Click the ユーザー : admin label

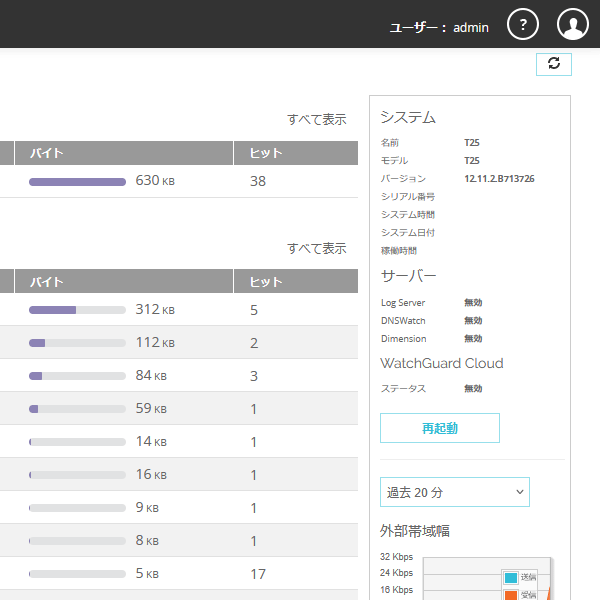click(x=439, y=28)
